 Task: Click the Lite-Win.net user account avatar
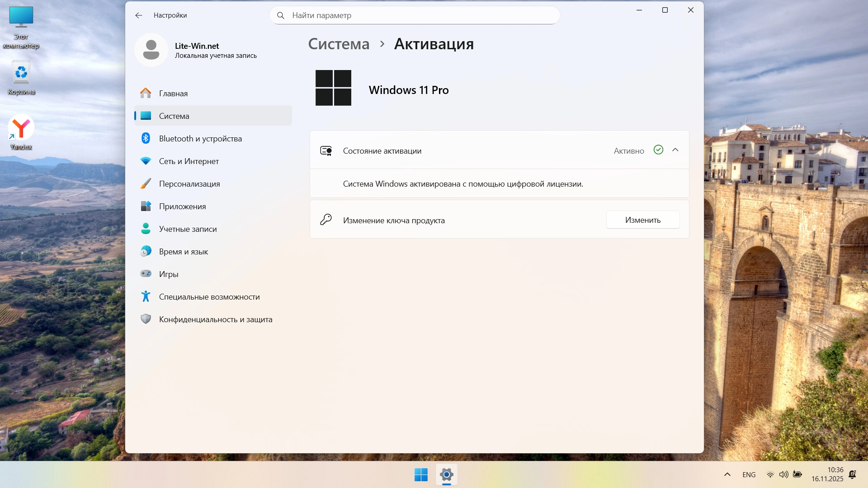coord(151,50)
